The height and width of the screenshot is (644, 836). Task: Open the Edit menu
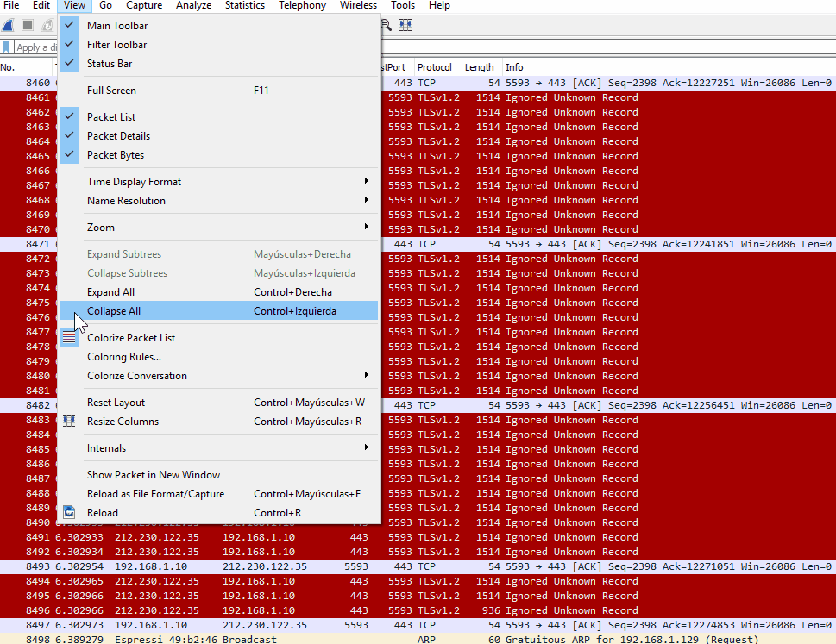pos(41,5)
